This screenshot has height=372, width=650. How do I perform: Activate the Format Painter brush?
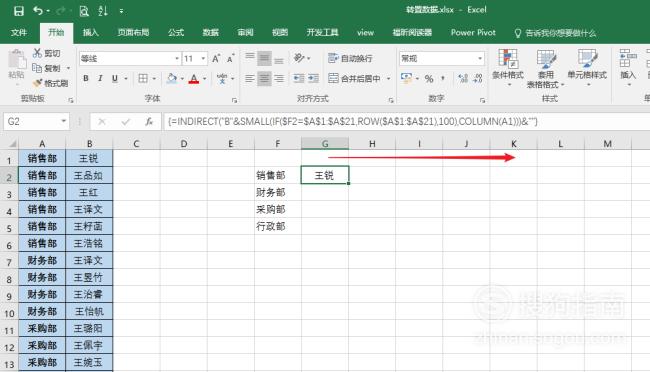[x=50, y=83]
